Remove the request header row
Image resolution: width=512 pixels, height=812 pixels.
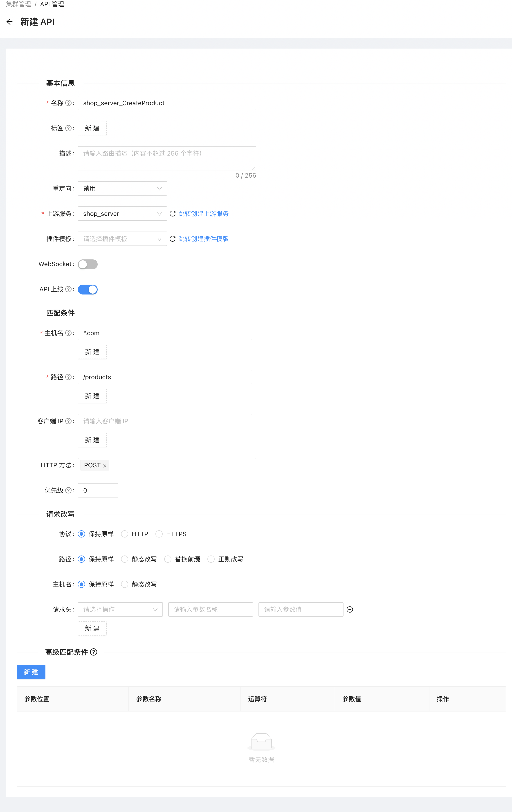click(350, 610)
